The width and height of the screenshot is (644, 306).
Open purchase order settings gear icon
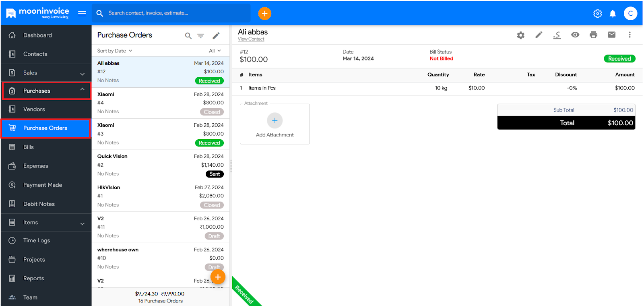(521, 35)
